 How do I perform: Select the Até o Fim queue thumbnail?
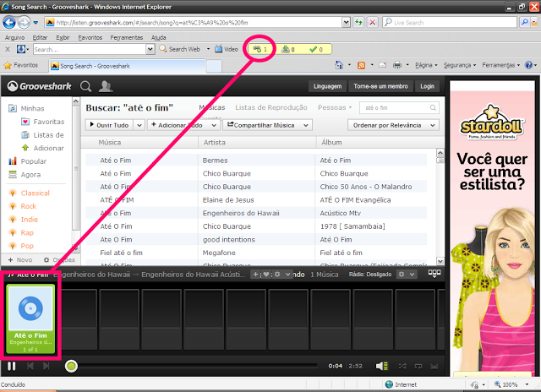(x=30, y=319)
